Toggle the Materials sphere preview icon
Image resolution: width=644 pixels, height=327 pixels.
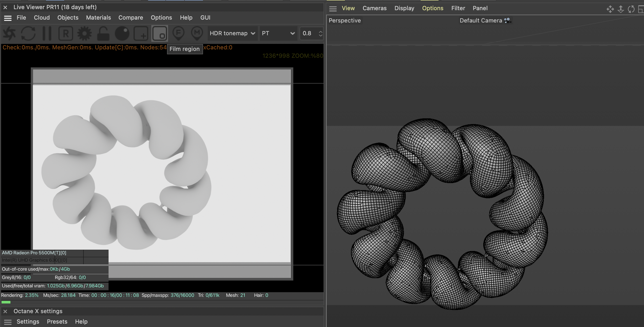point(123,33)
